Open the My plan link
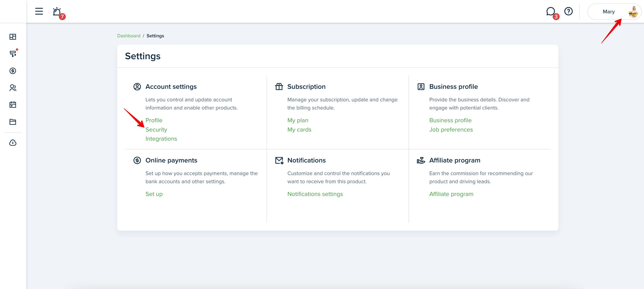644x289 pixels. (x=298, y=120)
